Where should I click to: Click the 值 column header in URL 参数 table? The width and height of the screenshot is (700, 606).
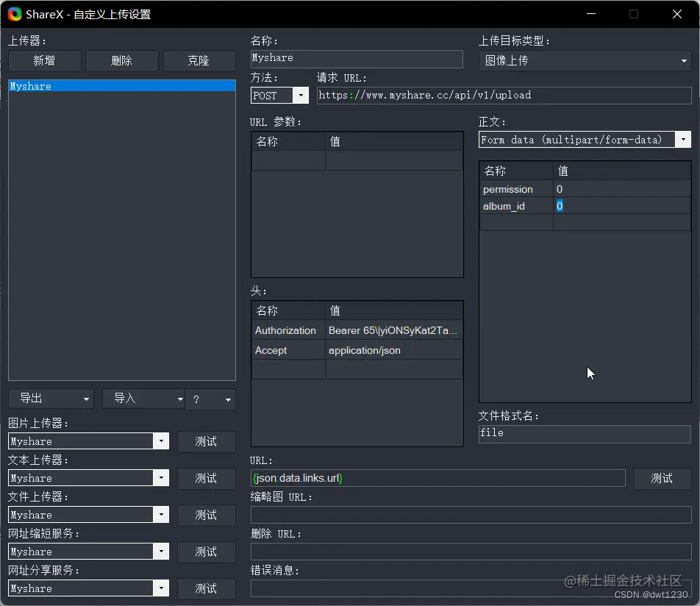[394, 141]
